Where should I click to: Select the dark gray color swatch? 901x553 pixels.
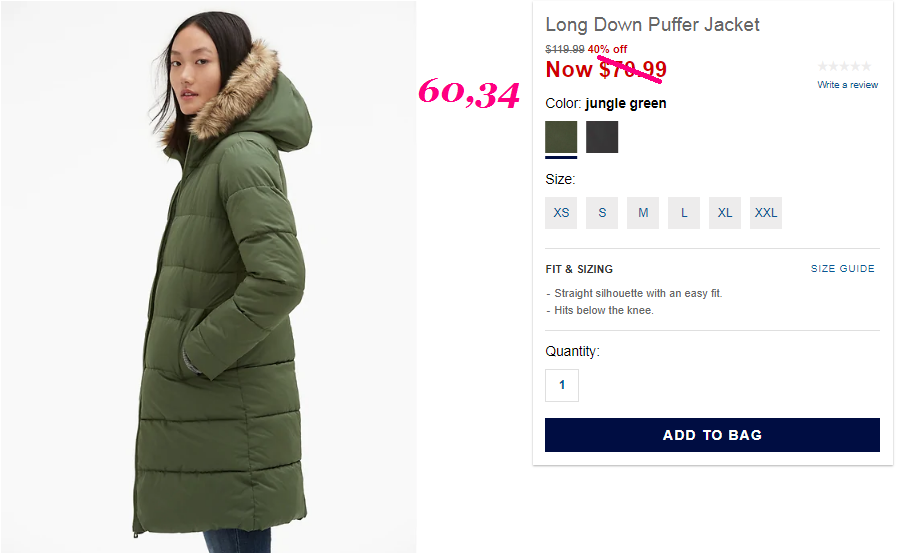pos(602,137)
